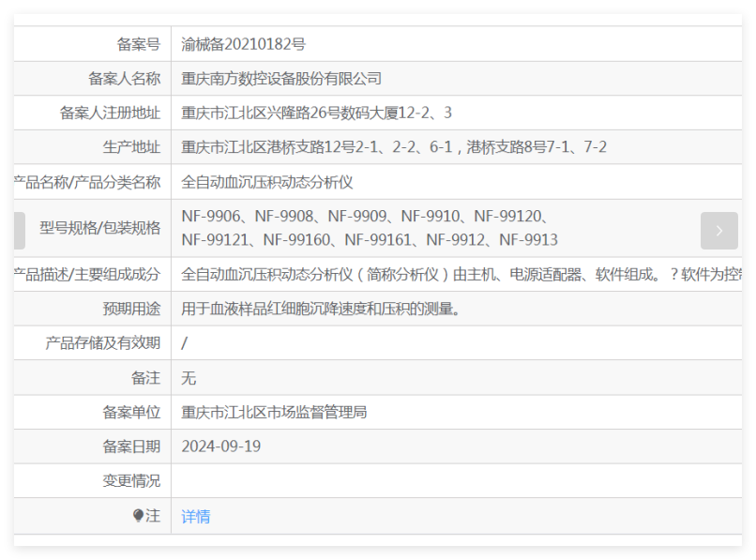Click the 变更情况 row label
756x560 pixels.
[x=131, y=481]
